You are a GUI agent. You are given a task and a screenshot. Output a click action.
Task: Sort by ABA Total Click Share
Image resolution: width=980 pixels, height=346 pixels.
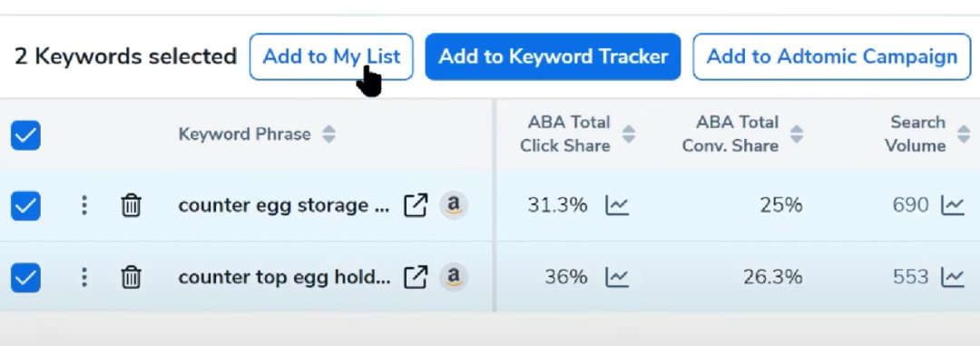pyautogui.click(x=629, y=133)
